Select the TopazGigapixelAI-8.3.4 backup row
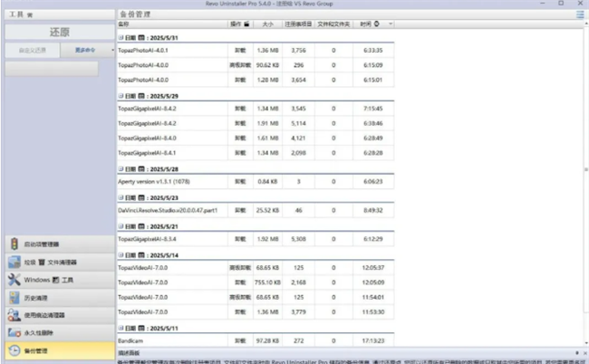The width and height of the screenshot is (589, 364). click(256, 239)
